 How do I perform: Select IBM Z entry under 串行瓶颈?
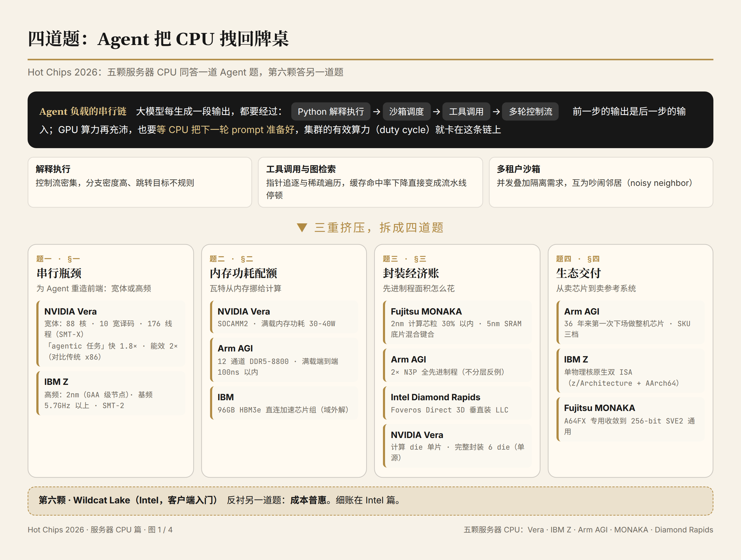tap(111, 393)
